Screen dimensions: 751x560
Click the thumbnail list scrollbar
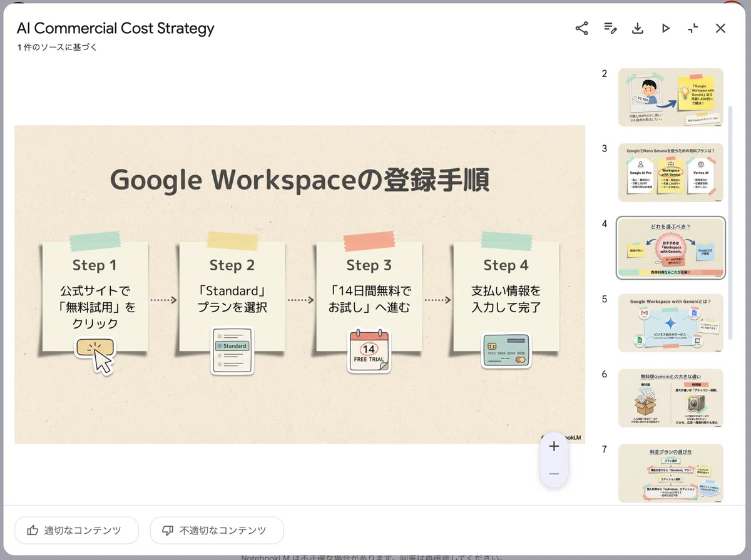730,222
